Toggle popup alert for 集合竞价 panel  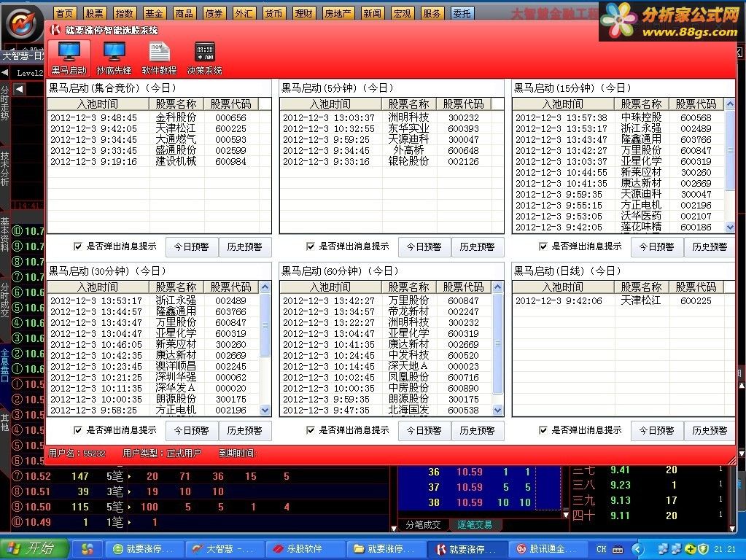coord(77,246)
